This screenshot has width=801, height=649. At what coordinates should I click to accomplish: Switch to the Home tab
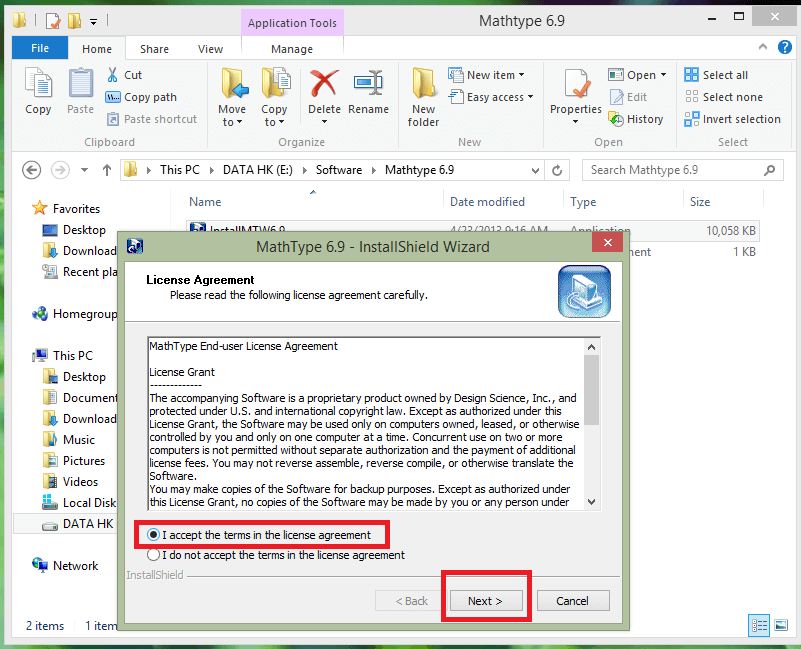point(97,49)
